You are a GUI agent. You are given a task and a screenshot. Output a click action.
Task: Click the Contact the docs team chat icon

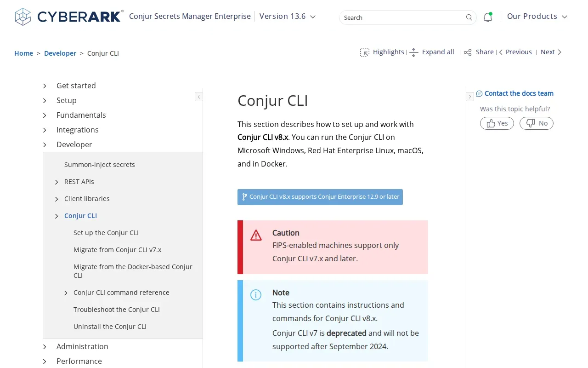[x=479, y=93]
